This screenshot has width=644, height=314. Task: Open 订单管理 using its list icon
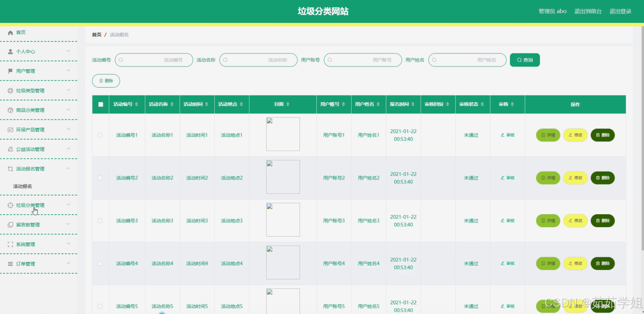click(x=10, y=263)
